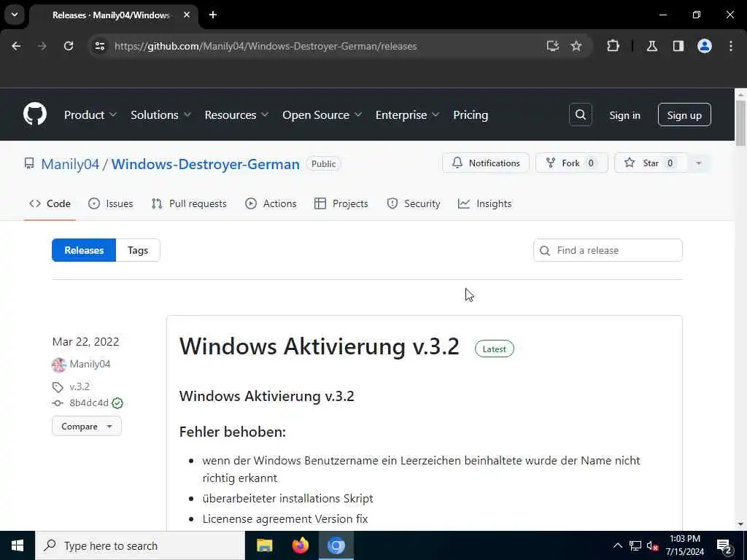Image resolution: width=747 pixels, height=560 pixels.
Task: Star the repository
Action: [x=650, y=163]
